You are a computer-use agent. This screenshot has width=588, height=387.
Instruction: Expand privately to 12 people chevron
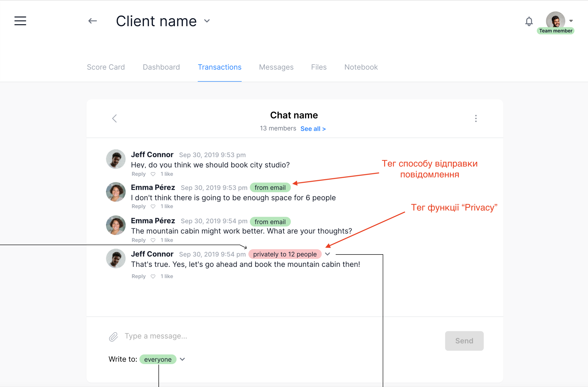327,254
